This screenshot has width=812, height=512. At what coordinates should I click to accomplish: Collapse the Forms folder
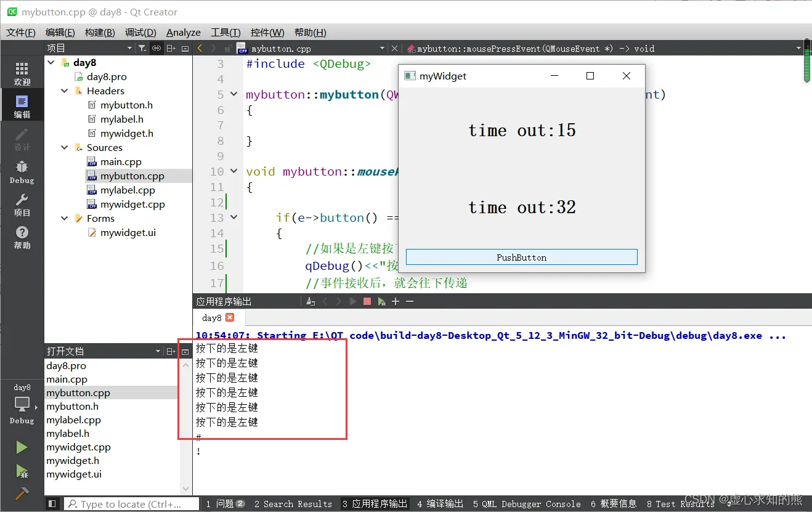tap(65, 218)
